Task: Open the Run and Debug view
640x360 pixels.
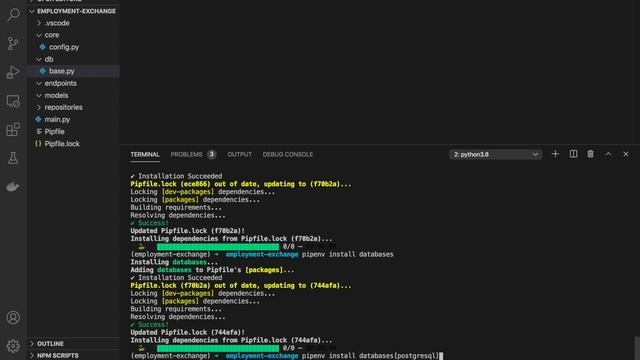Action: tap(13, 72)
